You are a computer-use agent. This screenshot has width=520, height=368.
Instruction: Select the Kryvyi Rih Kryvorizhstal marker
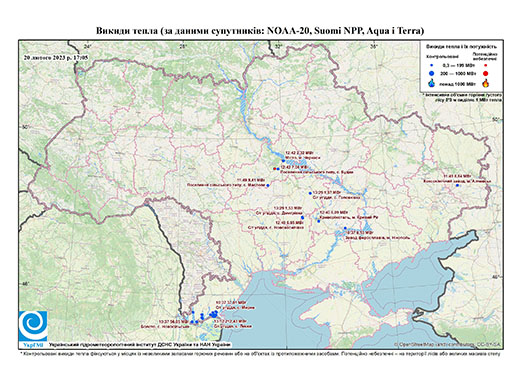pos(319,221)
